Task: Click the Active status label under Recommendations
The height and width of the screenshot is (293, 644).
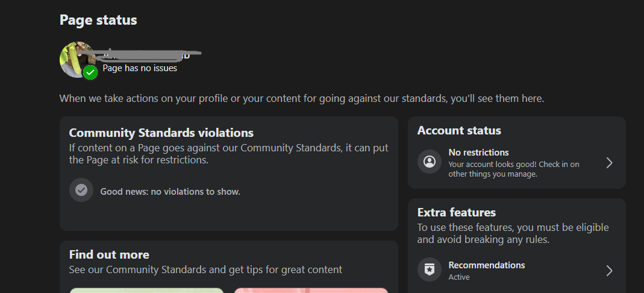Action: pos(459,277)
